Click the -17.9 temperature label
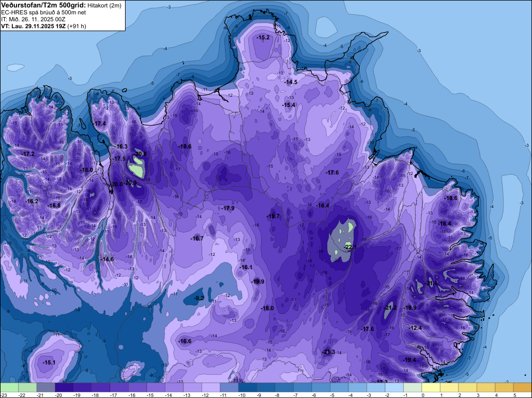Viewport: 532px width, 398px height. pos(228,209)
